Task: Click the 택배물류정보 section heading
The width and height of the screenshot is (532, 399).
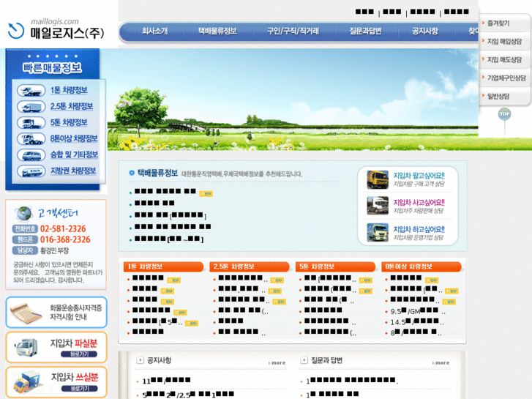Action: [x=157, y=174]
